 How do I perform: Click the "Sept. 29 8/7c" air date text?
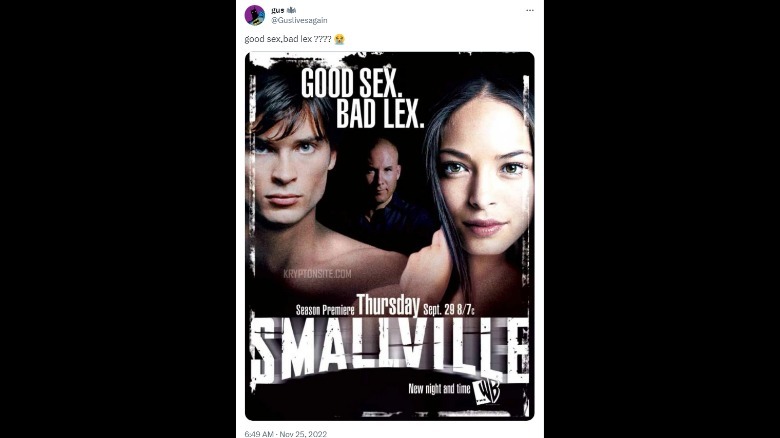click(x=449, y=310)
